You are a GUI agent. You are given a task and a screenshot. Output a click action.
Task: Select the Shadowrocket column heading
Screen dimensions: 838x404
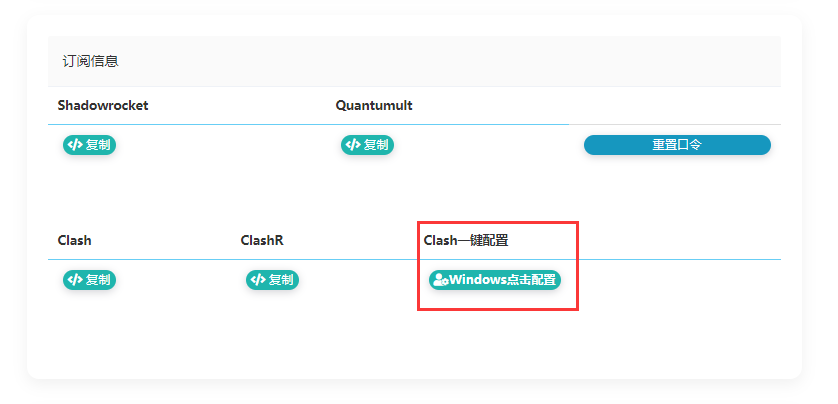(x=103, y=105)
